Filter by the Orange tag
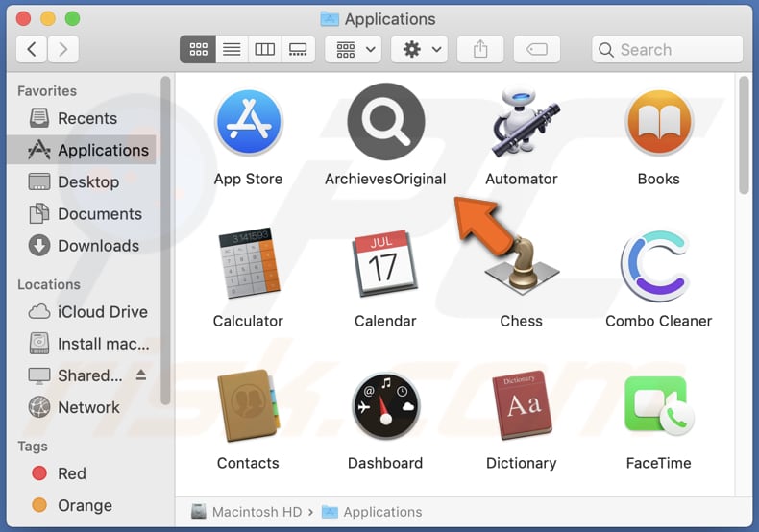The image size is (759, 532). click(82, 505)
